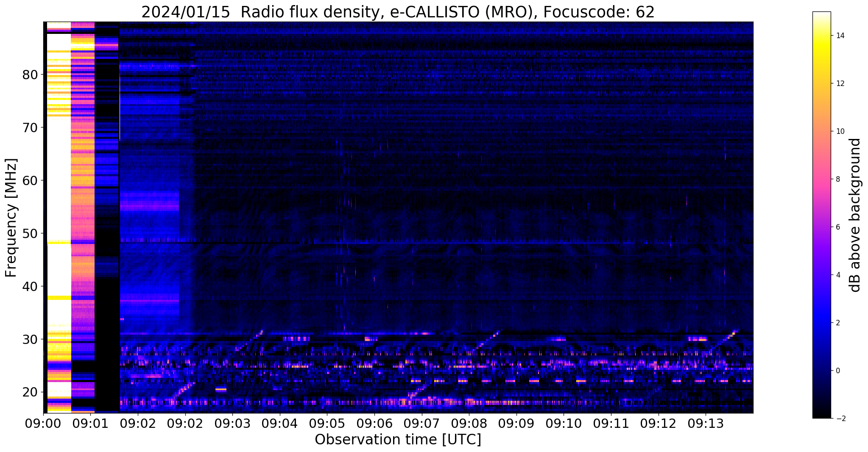
Task: Click the 09:05 time tick label
Action: (327, 424)
